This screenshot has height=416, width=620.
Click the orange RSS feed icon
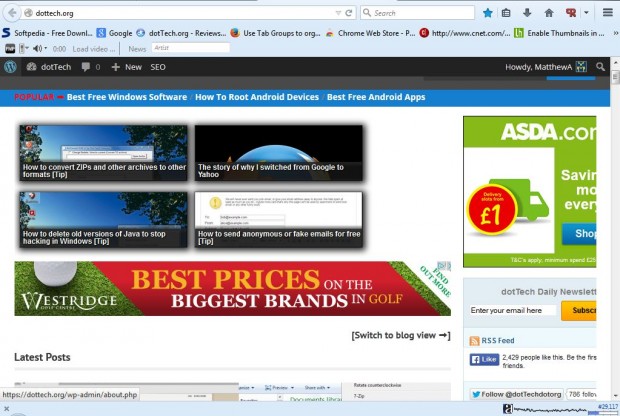click(x=474, y=341)
